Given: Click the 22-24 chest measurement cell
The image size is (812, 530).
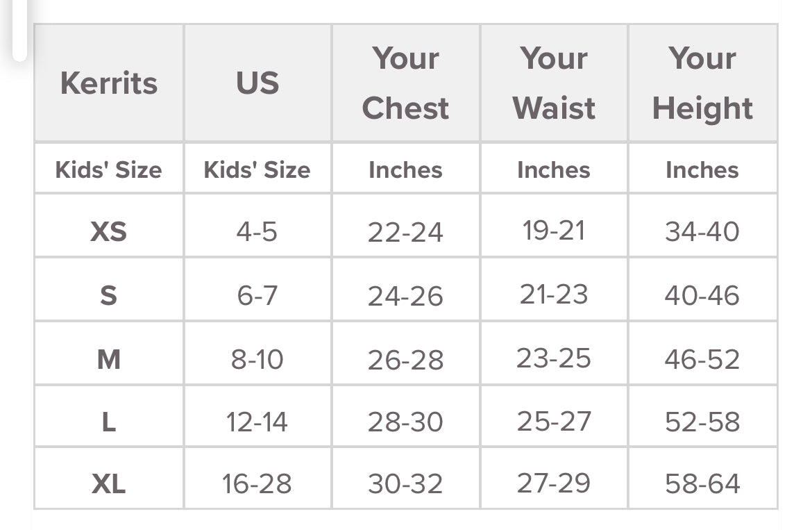Looking at the screenshot, I should [x=405, y=232].
